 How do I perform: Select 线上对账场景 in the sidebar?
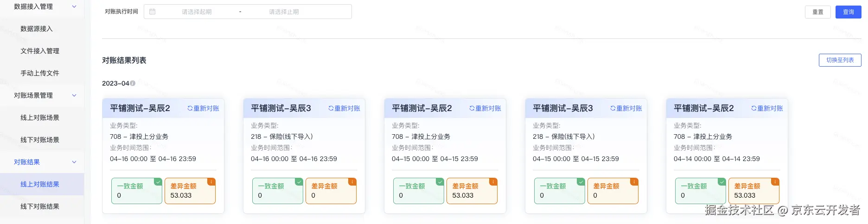pos(40,118)
